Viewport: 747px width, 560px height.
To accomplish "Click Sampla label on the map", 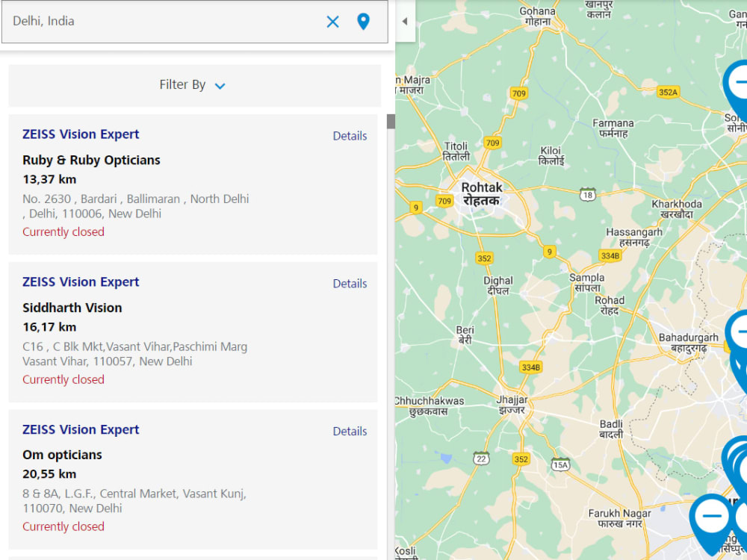I will point(587,282).
